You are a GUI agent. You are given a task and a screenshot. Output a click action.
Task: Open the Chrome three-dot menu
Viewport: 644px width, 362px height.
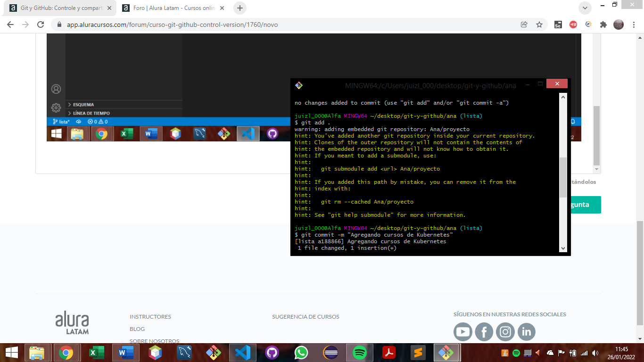634,25
